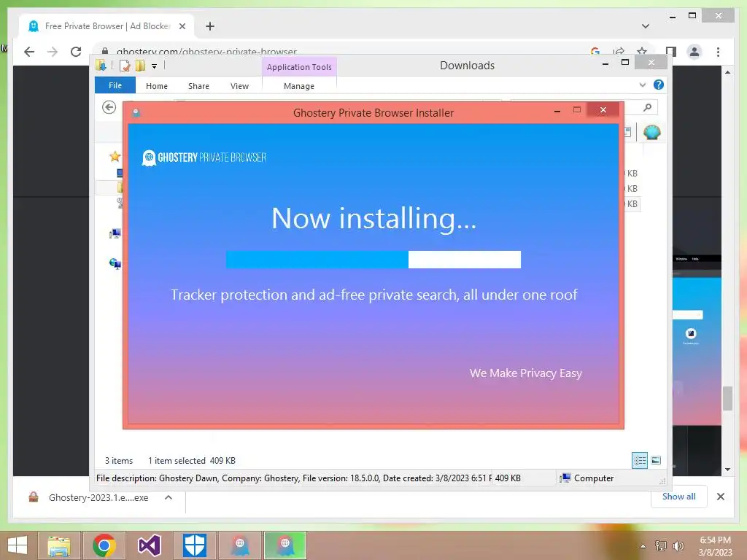The height and width of the screenshot is (560, 747).
Task: Click the network tray icon
Action: [x=661, y=545]
